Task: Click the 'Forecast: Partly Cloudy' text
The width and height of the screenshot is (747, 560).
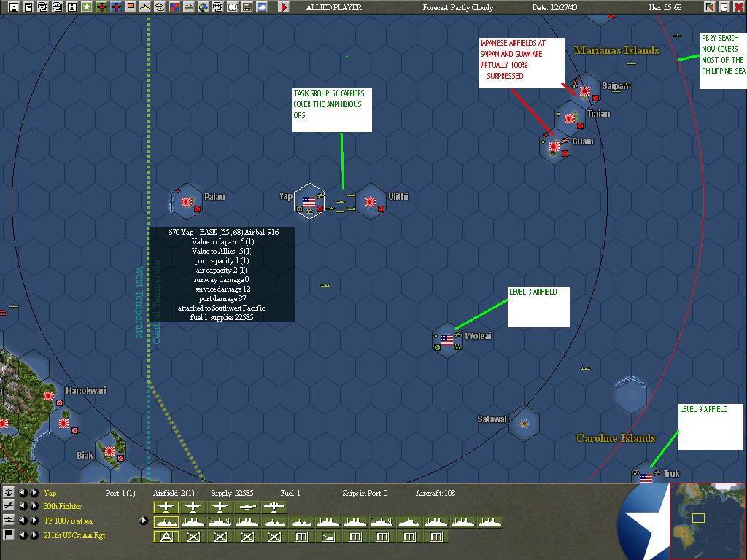Action: [x=458, y=7]
